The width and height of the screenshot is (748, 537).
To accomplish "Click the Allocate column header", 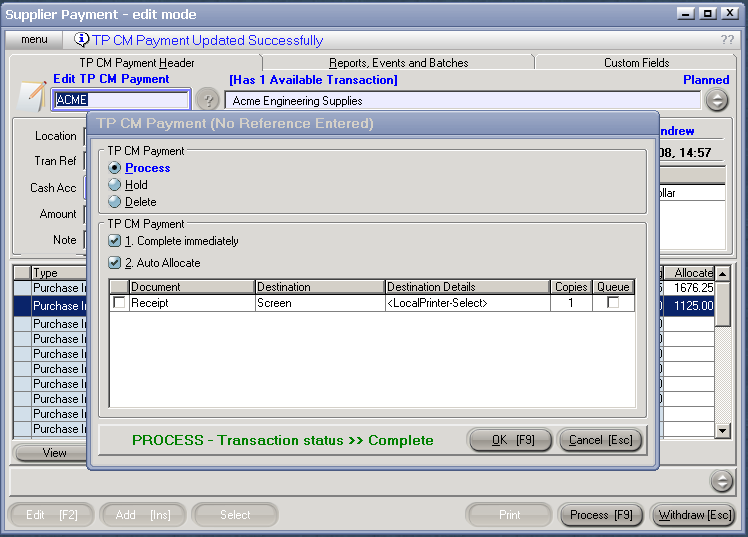I will pos(689,273).
